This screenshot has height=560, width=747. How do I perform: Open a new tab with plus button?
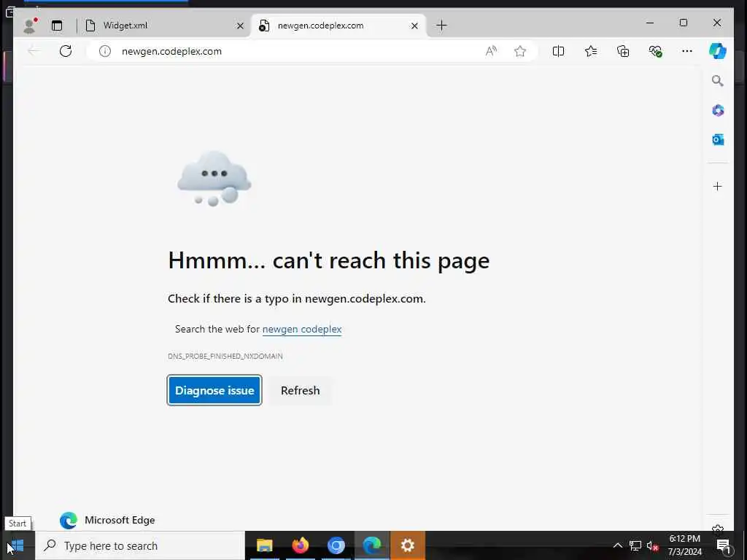pyautogui.click(x=441, y=26)
